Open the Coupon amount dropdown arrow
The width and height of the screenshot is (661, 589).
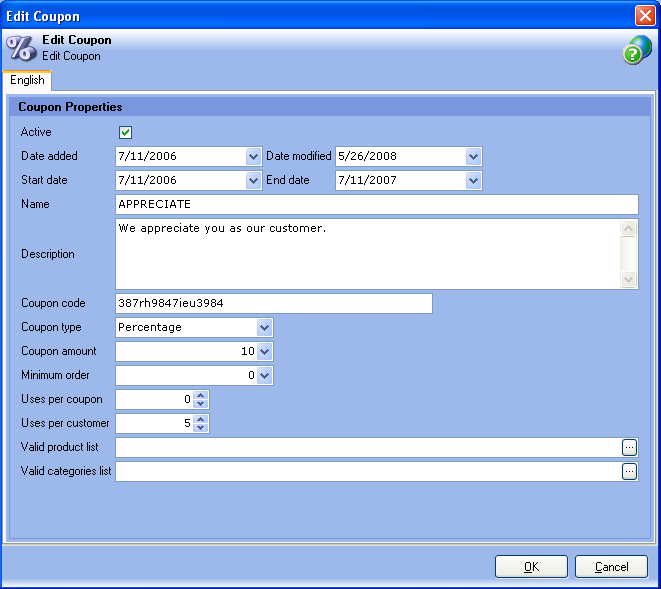(264, 351)
